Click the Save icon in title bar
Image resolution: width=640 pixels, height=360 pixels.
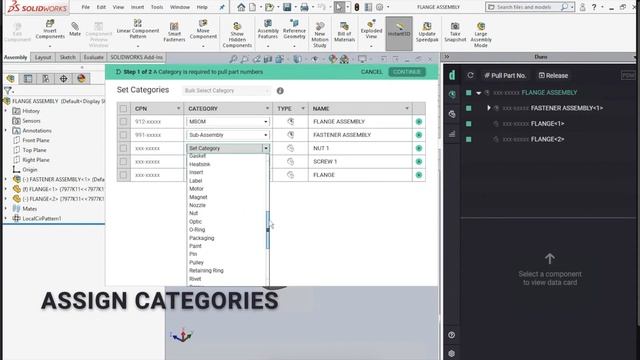click(x=287, y=7)
